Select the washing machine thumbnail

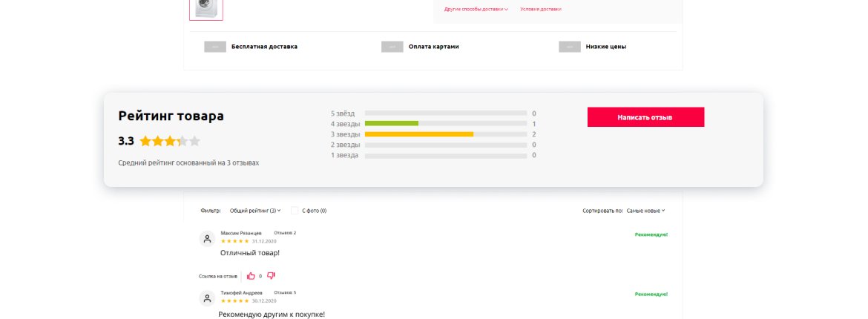pyautogui.click(x=206, y=9)
